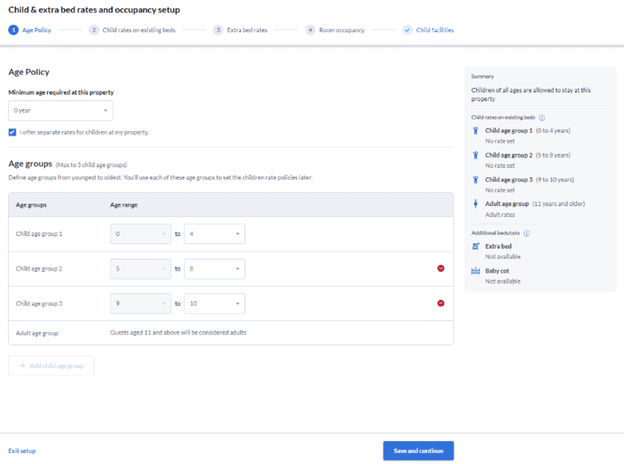Open Minimum age required dropdown
Screen dimensions: 624x464
pyautogui.click(x=60, y=111)
